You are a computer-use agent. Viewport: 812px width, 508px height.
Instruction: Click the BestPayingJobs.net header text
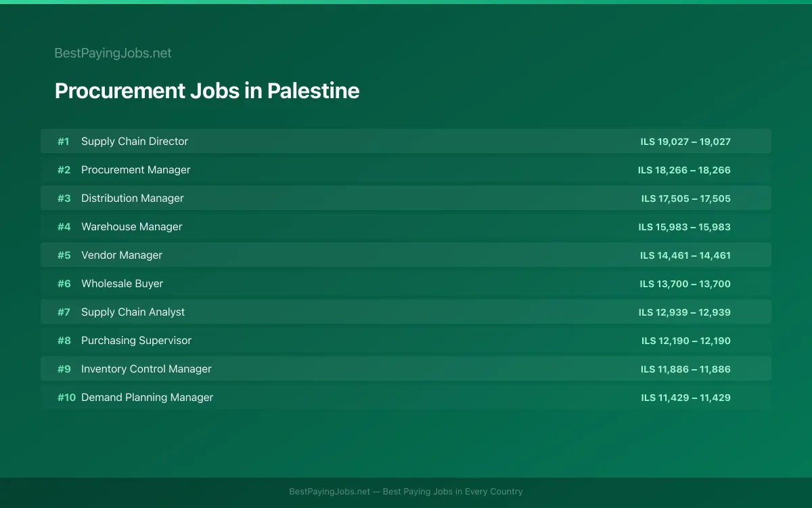pos(113,53)
